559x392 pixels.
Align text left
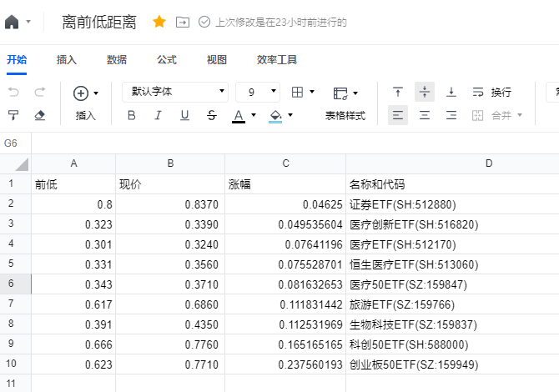398,115
